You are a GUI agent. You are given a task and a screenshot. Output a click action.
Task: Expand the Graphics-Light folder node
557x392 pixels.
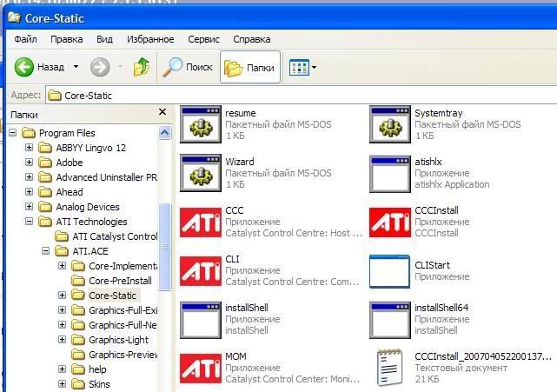tap(62, 339)
